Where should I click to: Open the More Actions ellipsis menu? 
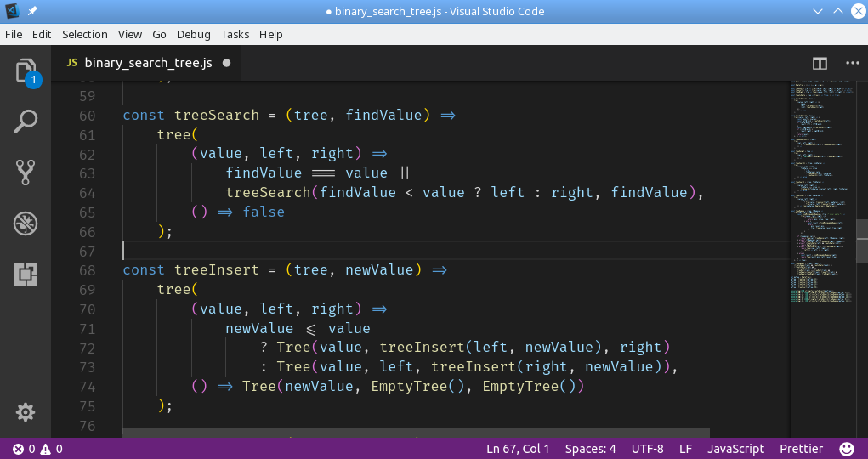point(852,63)
